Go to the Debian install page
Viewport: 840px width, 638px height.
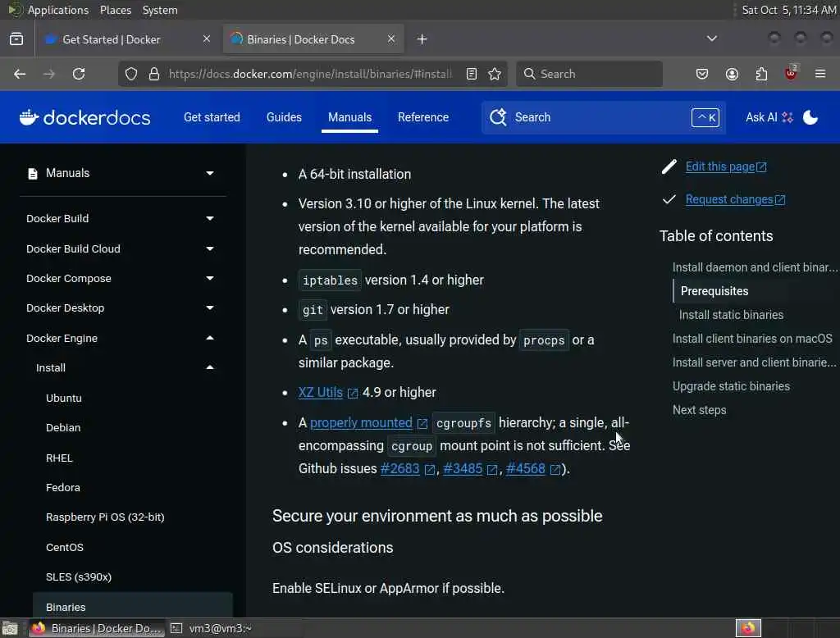coord(63,427)
